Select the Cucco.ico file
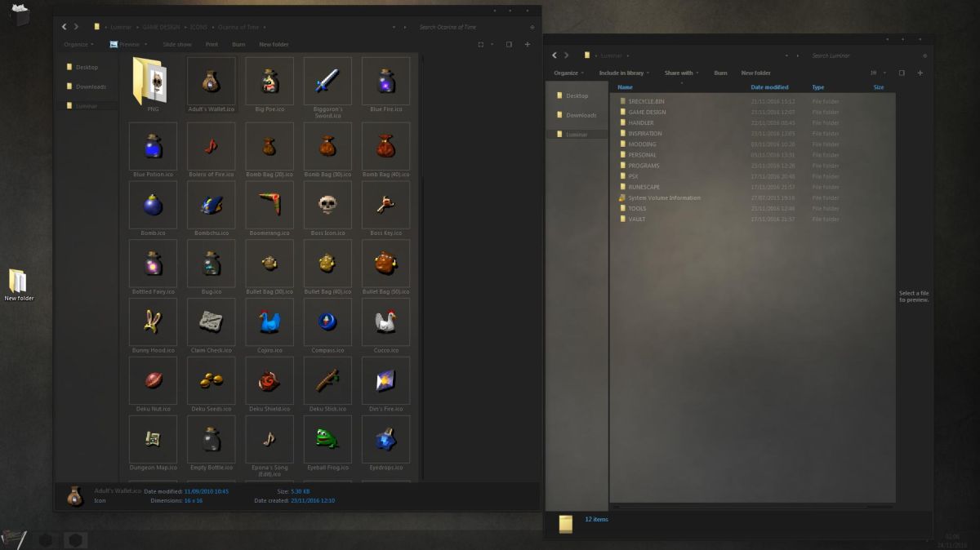The height and width of the screenshot is (550, 980). pos(385,326)
